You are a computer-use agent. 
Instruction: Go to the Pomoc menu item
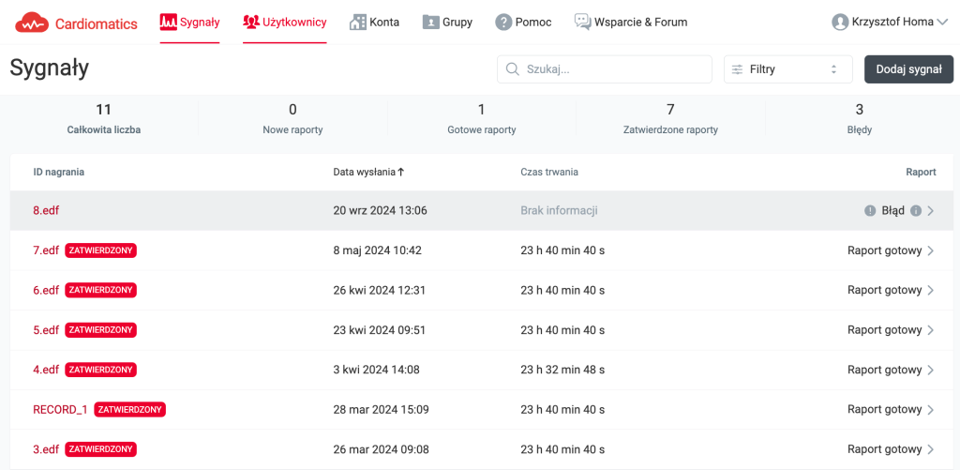tap(532, 22)
